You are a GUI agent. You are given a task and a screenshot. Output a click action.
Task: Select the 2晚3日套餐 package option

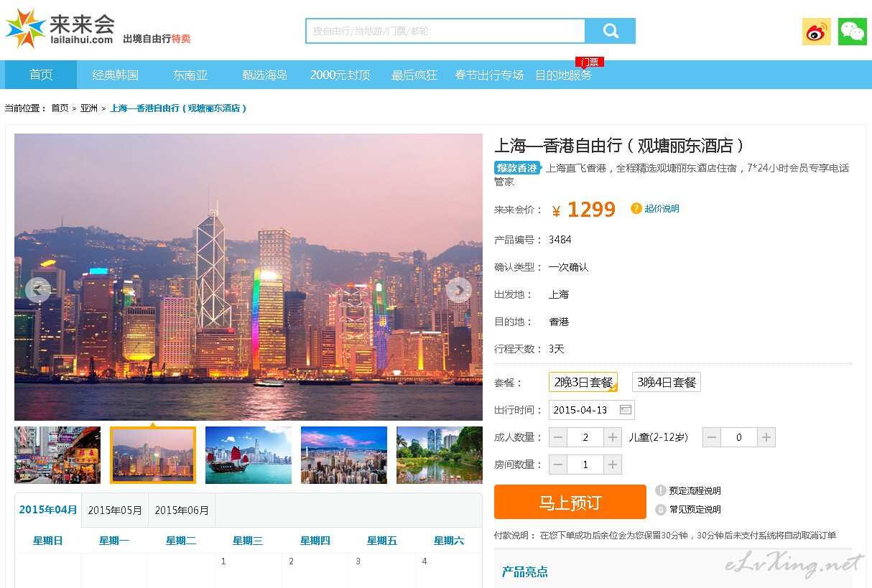pos(583,382)
